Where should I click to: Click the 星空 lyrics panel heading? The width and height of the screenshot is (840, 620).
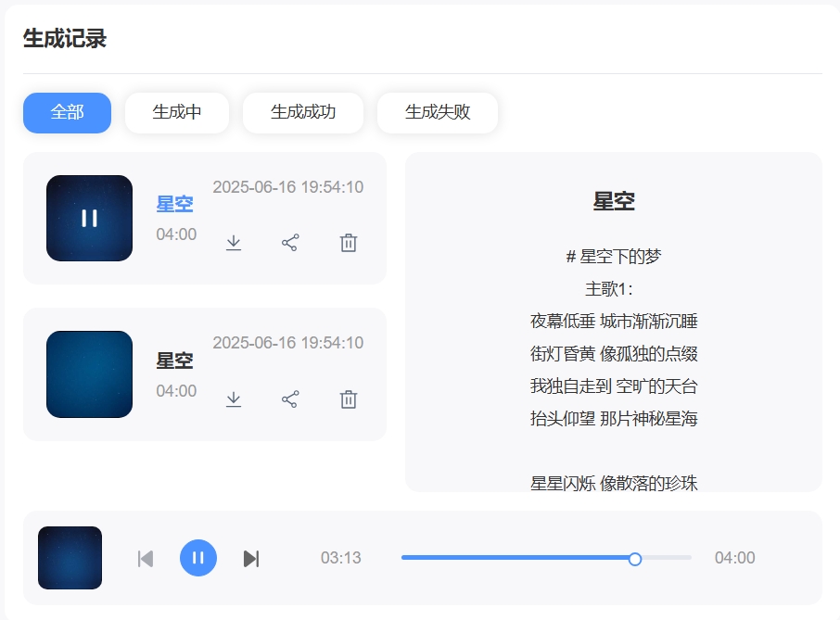[614, 201]
